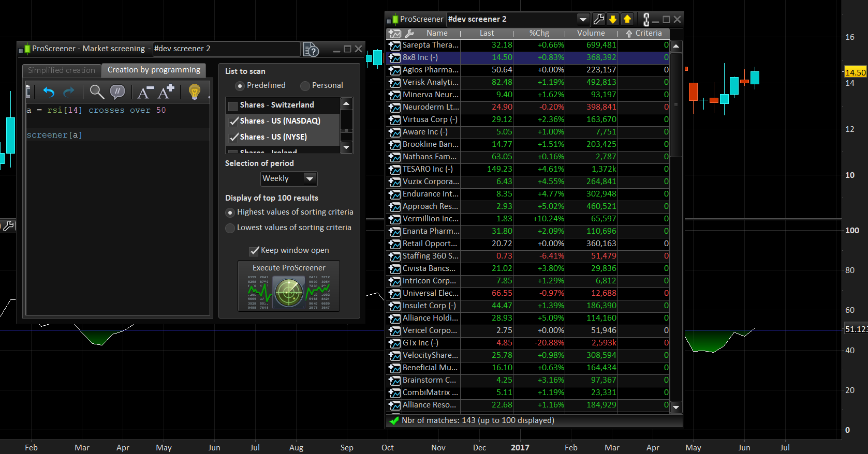
Task: Select the Nathans Fam... row
Action: [x=528, y=157]
